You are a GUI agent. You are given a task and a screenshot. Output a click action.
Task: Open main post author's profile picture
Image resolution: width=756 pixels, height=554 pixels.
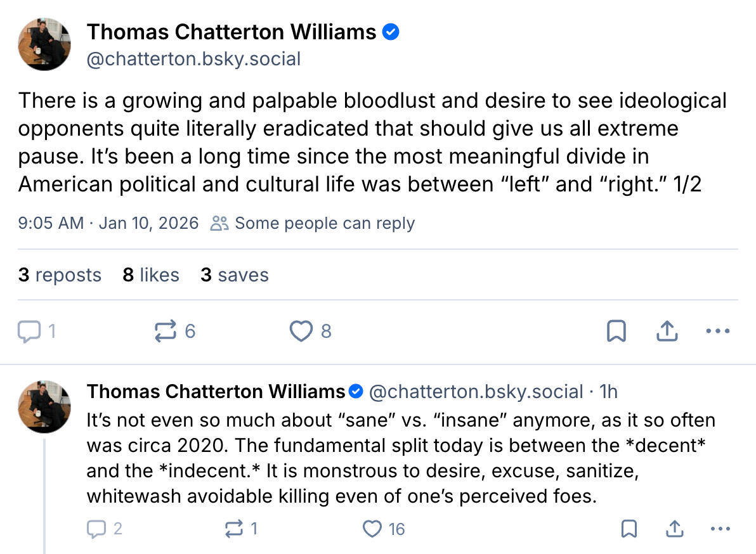44,44
